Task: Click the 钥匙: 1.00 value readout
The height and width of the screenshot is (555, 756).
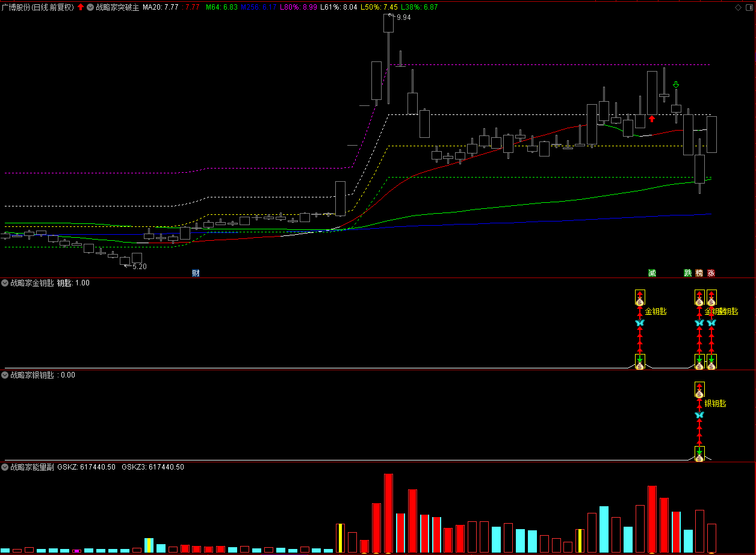Action: tap(73, 283)
